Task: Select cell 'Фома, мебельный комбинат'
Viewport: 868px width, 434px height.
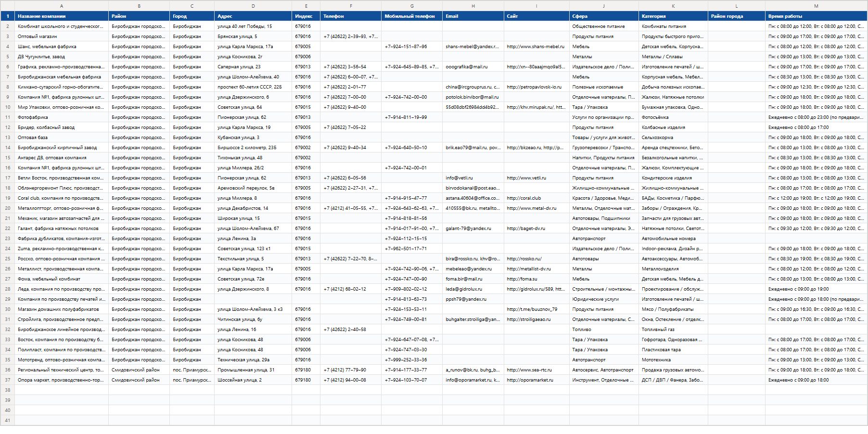Action: click(x=62, y=279)
